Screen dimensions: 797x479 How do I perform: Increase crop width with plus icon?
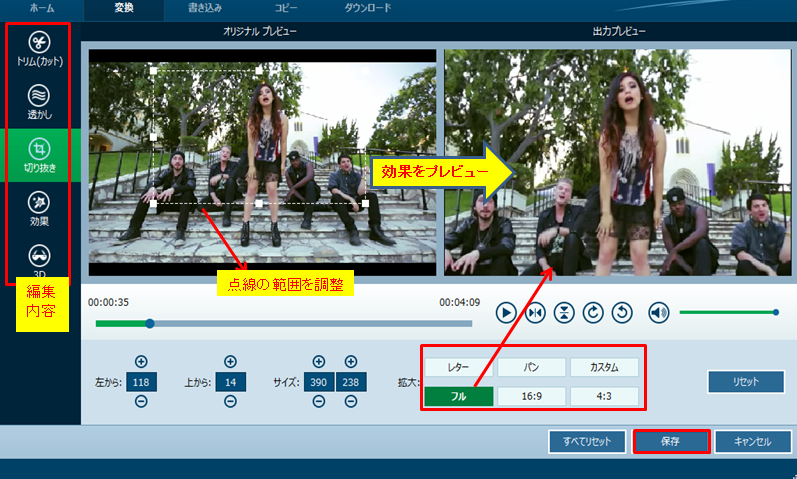319,362
